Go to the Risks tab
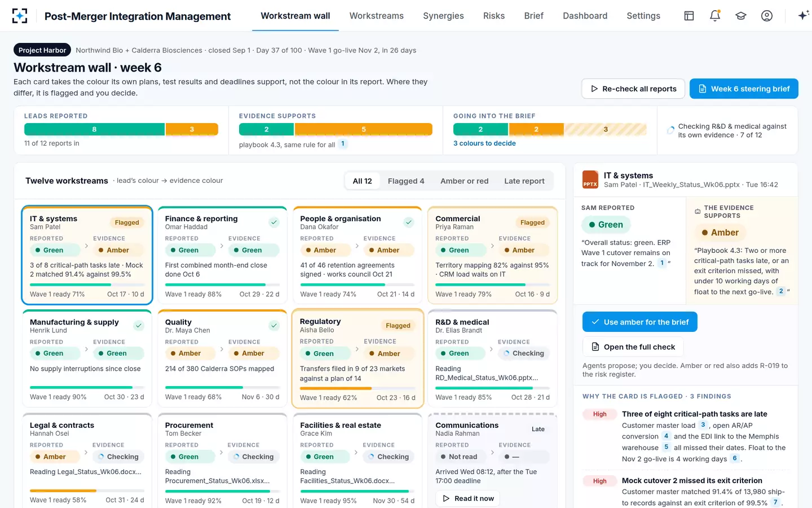 tap(494, 16)
